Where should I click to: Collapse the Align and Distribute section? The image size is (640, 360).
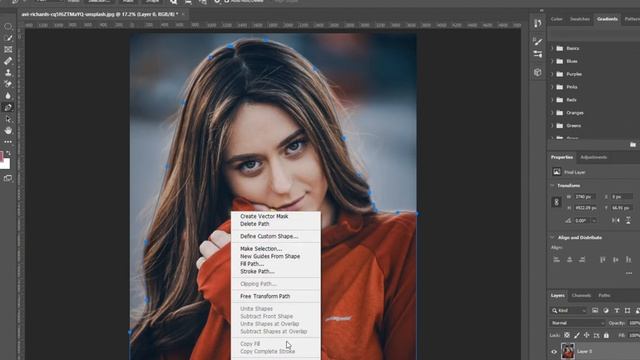(x=552, y=237)
